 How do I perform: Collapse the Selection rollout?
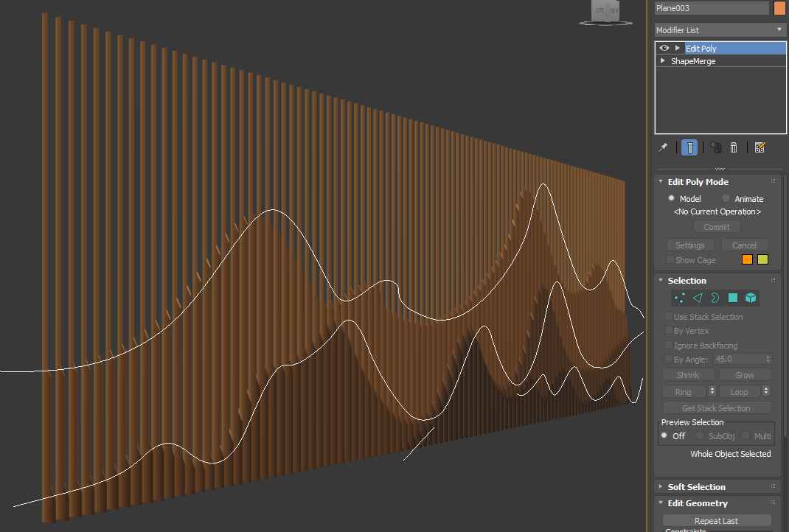pyautogui.click(x=661, y=280)
